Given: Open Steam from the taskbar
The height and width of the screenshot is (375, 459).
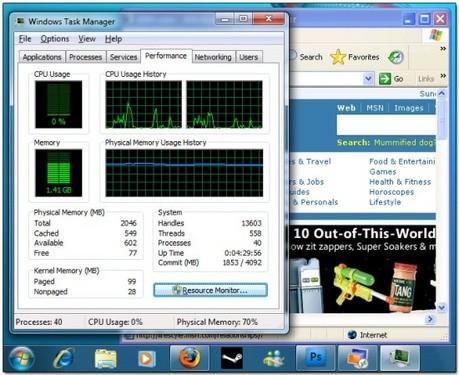Looking at the screenshot, I should (x=232, y=359).
